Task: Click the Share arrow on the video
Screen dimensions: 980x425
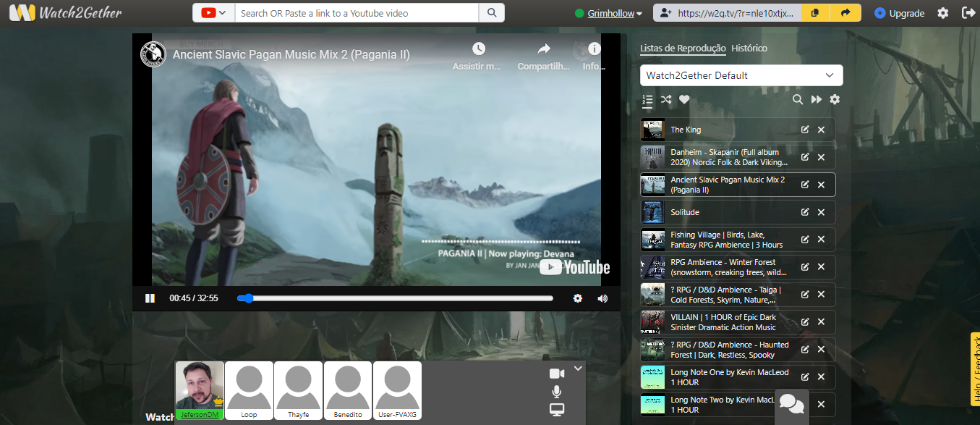Action: (544, 49)
